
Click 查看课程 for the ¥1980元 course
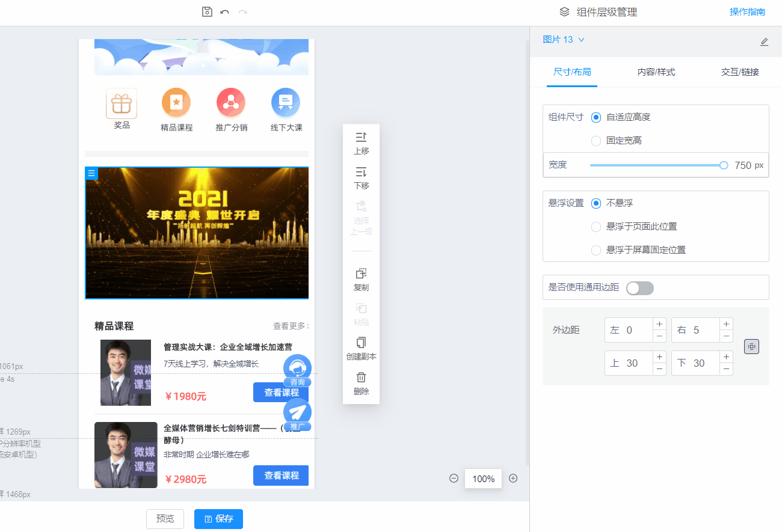coord(281,392)
